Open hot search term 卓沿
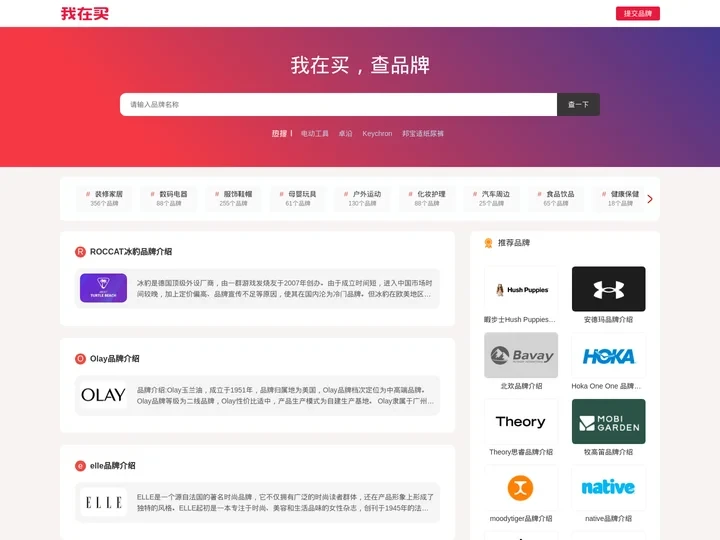Viewport: 720px width, 540px height. coord(345,134)
